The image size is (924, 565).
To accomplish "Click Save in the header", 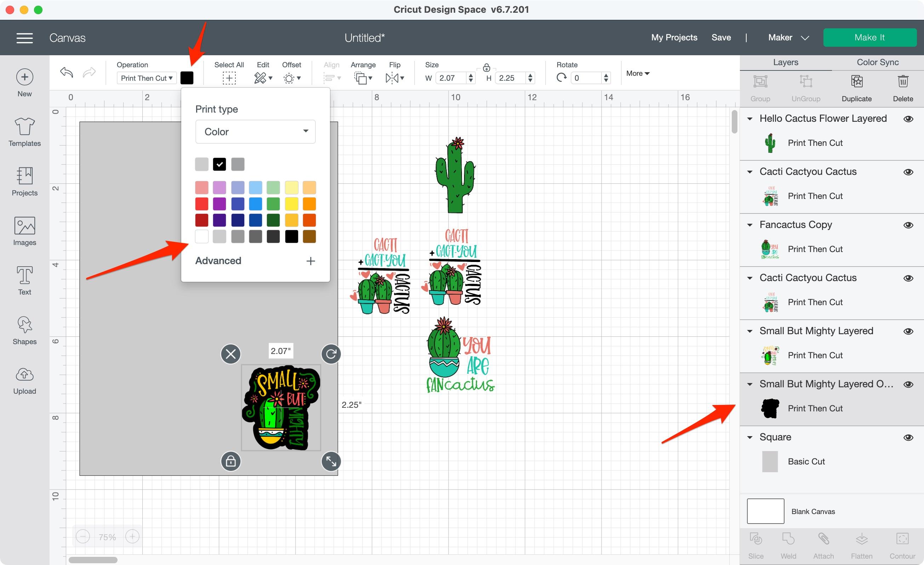I will click(x=721, y=38).
